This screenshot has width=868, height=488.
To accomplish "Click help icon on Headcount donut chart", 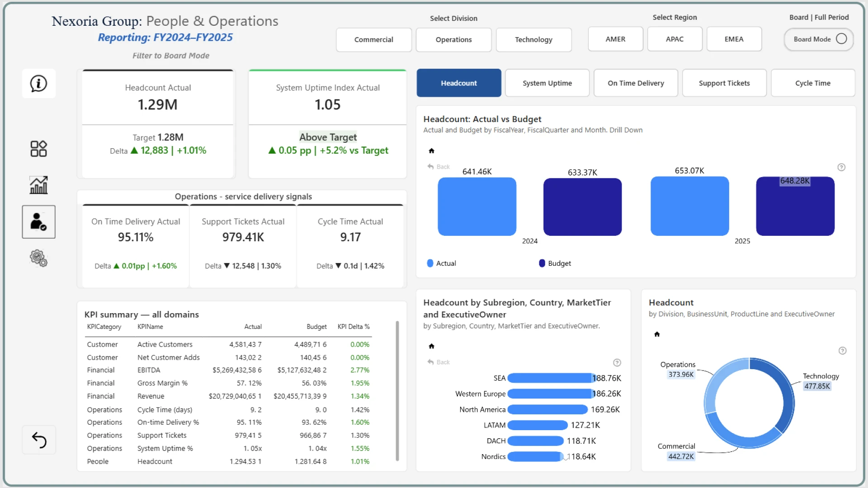I will pos(842,351).
